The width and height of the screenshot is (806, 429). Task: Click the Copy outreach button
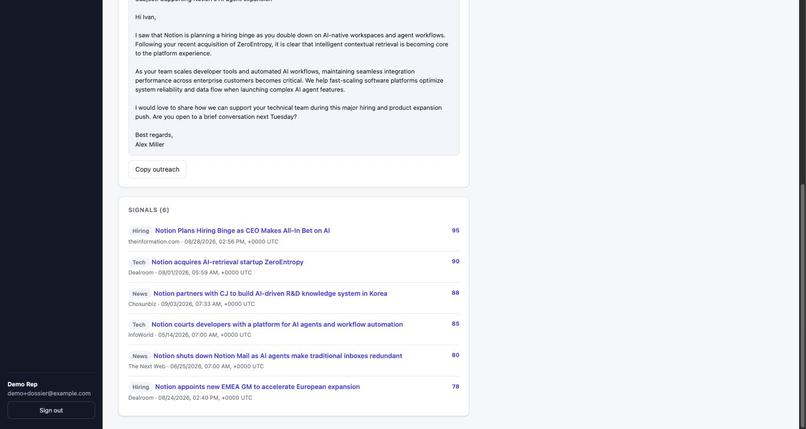tap(157, 170)
